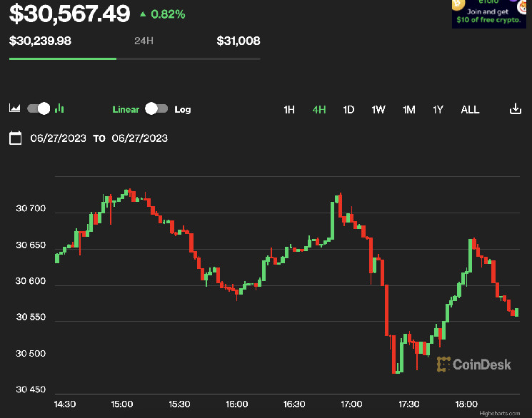Click the start date 06/27/2023 field

point(58,138)
